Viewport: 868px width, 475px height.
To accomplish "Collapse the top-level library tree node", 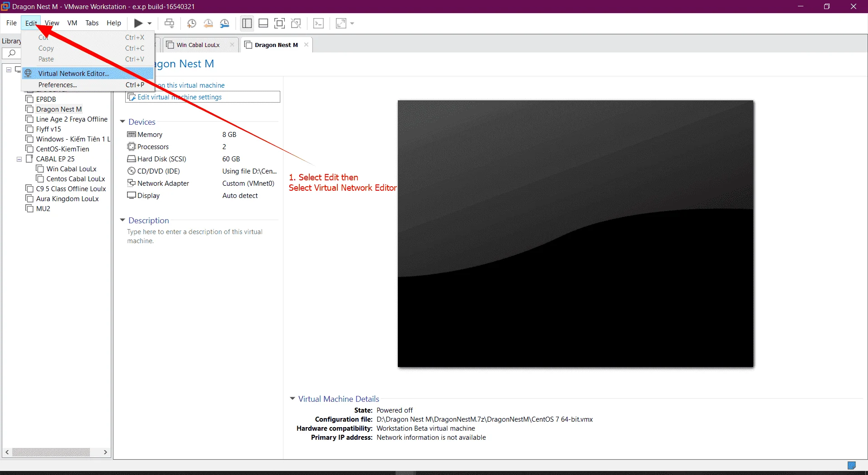I will coord(9,70).
